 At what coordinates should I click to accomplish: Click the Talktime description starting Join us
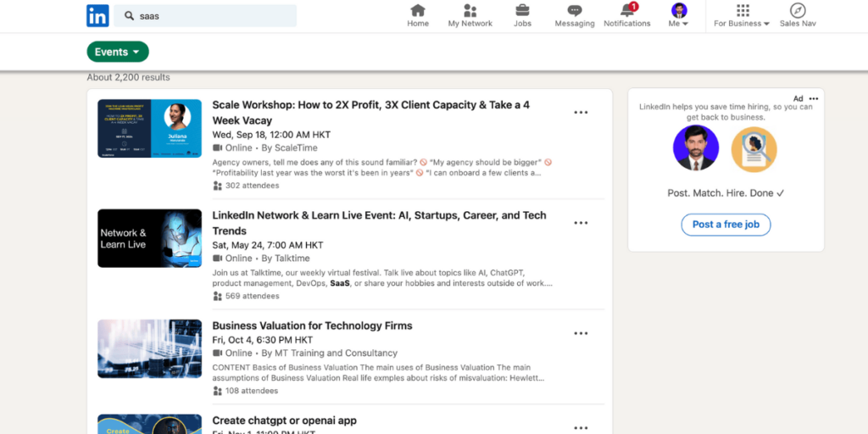pyautogui.click(x=382, y=278)
